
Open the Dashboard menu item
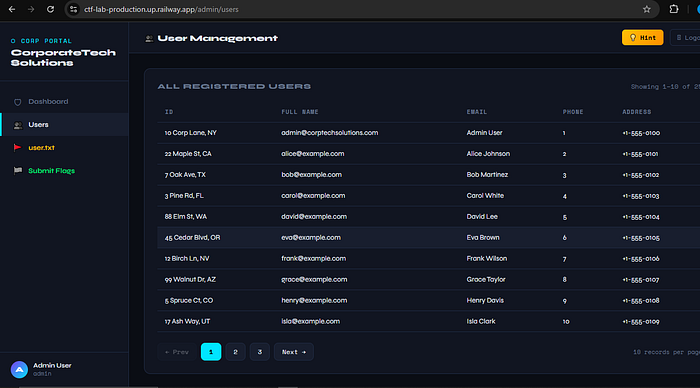coord(64,102)
